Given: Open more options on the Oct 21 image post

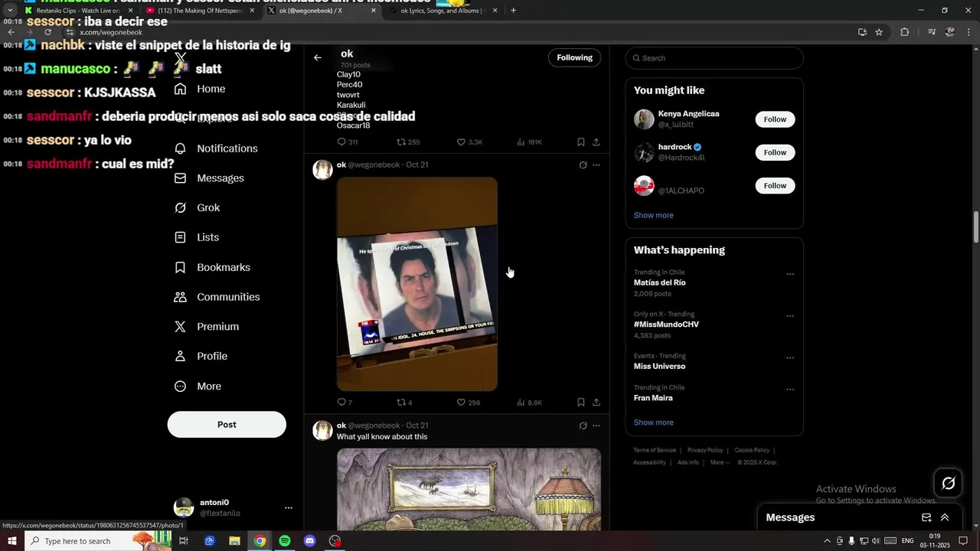Looking at the screenshot, I should 596,165.
